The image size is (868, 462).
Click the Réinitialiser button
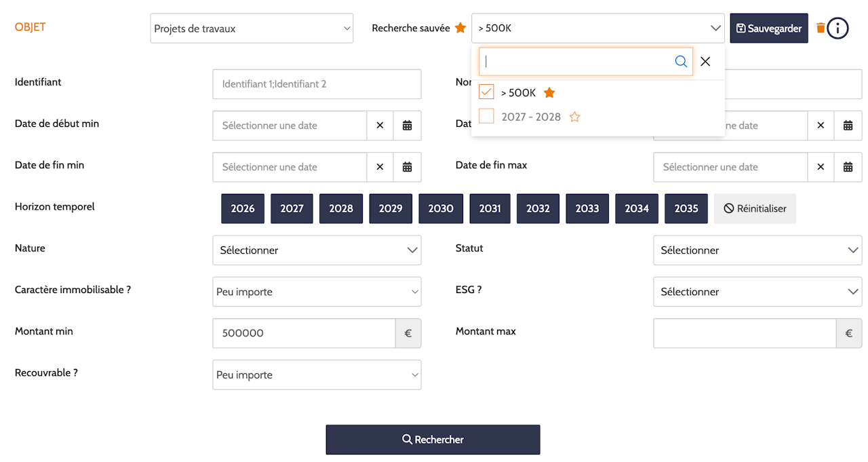point(755,208)
